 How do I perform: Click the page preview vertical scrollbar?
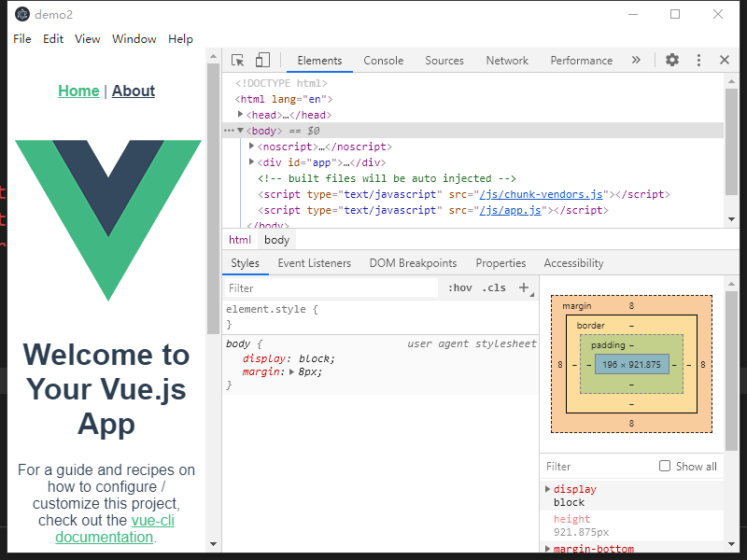tap(213, 199)
